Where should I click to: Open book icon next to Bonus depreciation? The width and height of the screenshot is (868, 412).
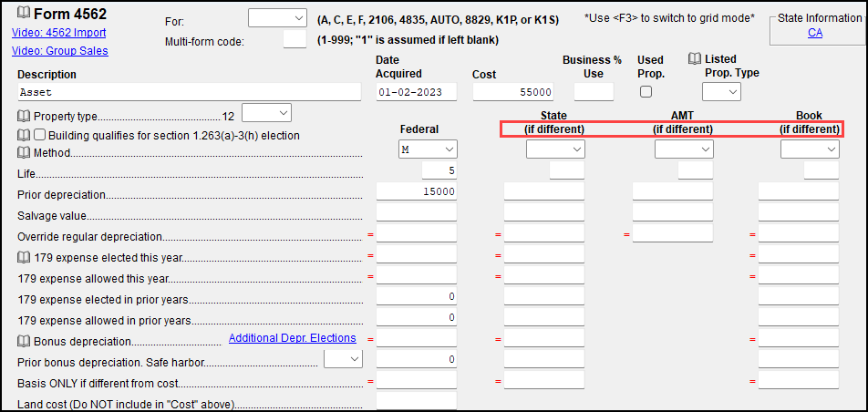24,341
